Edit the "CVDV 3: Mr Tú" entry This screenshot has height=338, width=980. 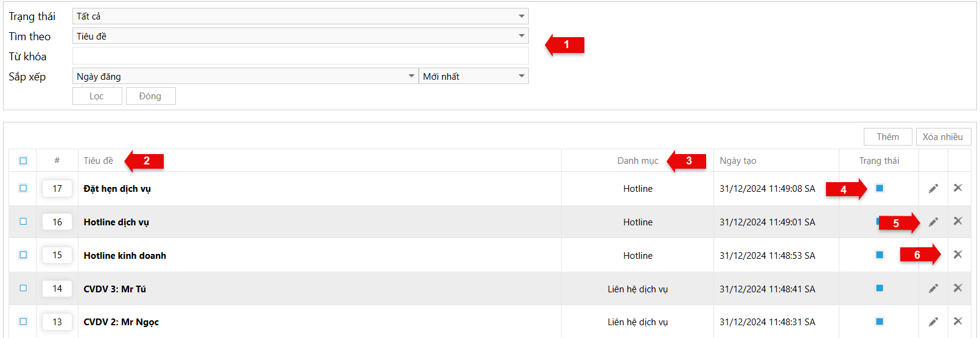(933, 289)
